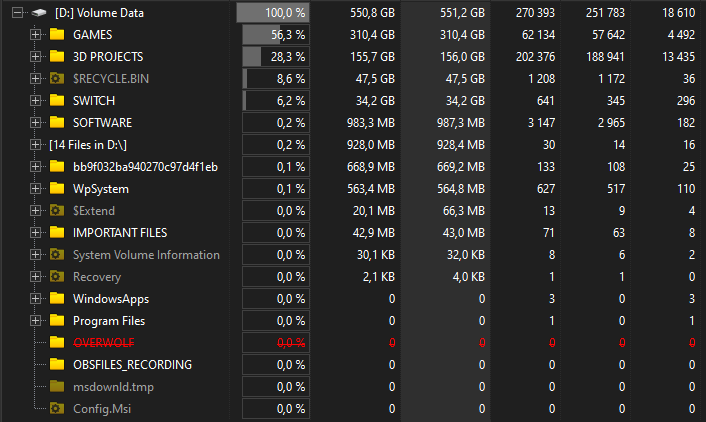Select the struck-through OVERWOLF folder name
This screenshot has width=706, height=422.
[x=104, y=343]
